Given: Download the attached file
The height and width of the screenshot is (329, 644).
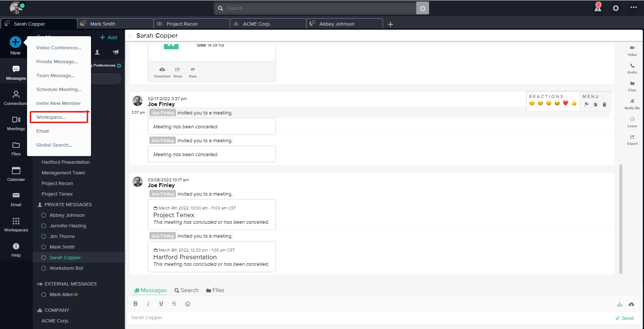Looking at the screenshot, I should point(162,72).
